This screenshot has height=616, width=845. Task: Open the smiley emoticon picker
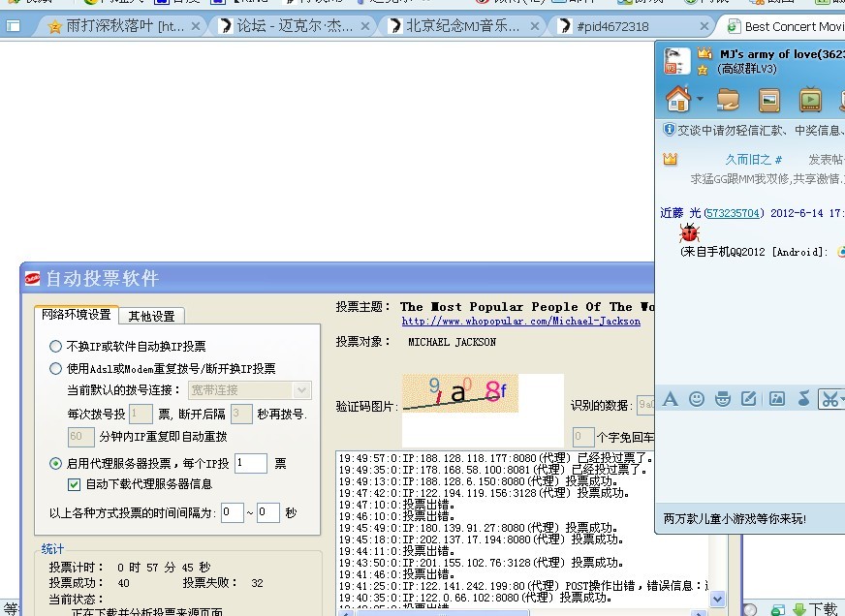pos(696,398)
